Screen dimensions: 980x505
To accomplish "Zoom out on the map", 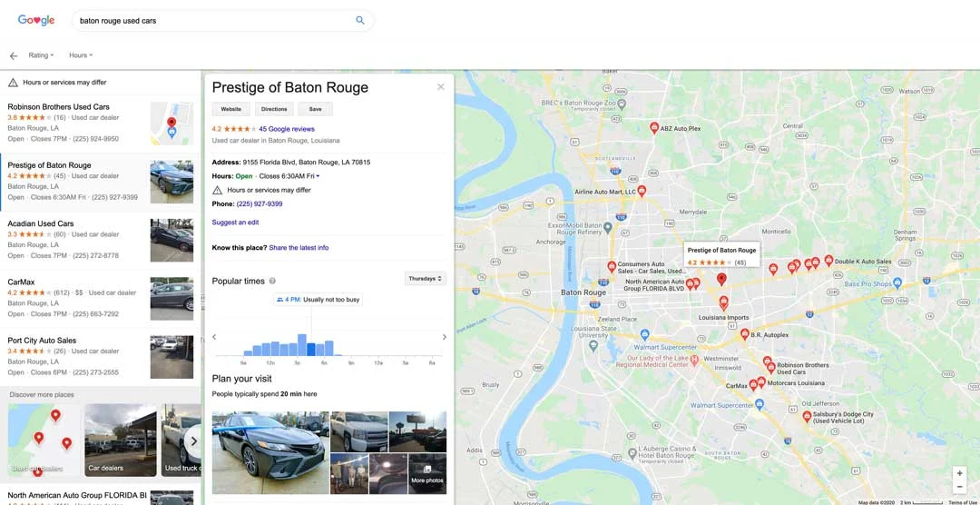I will pos(959,486).
